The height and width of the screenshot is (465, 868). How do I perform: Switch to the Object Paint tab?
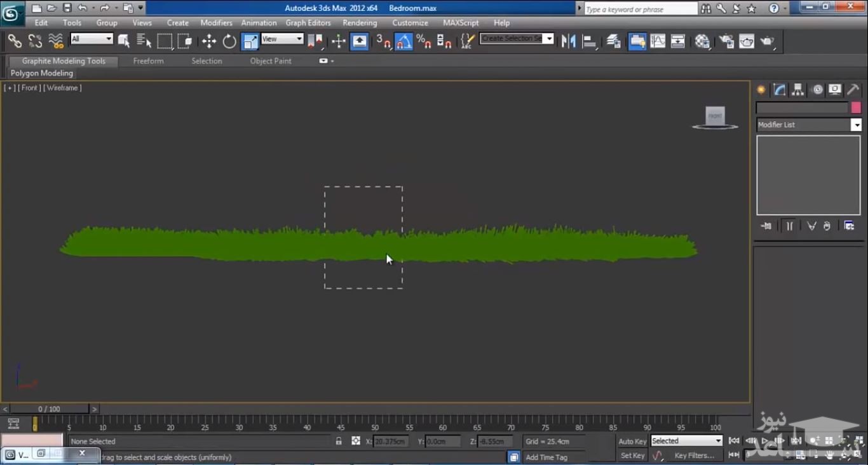[271, 61]
